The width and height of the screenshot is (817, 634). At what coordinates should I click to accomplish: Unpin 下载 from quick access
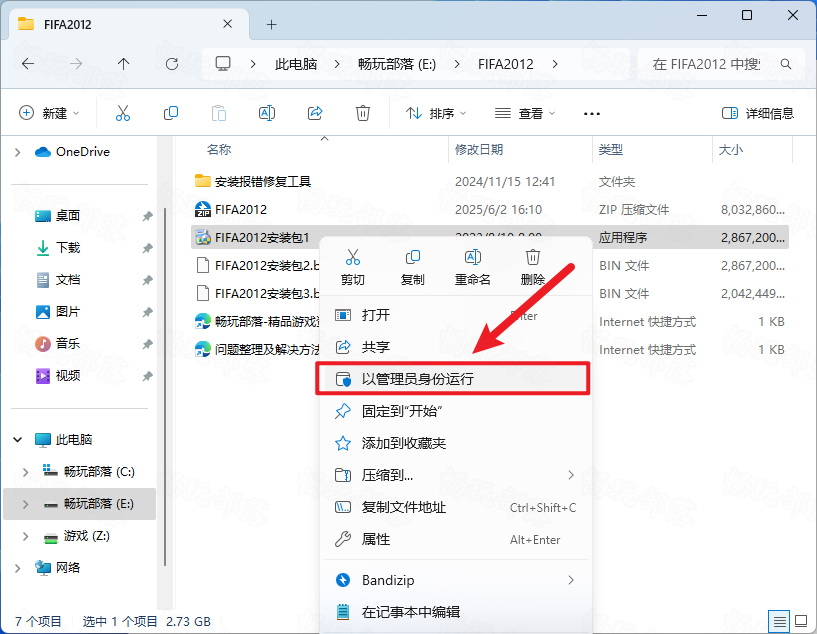(147, 248)
